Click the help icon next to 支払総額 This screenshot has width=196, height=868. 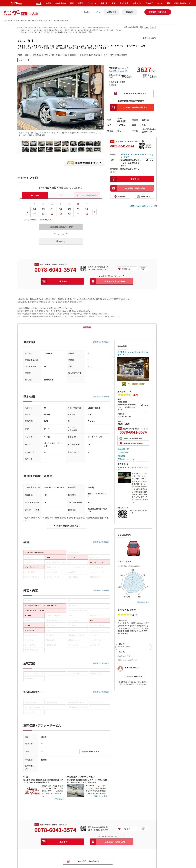(x=127, y=68)
